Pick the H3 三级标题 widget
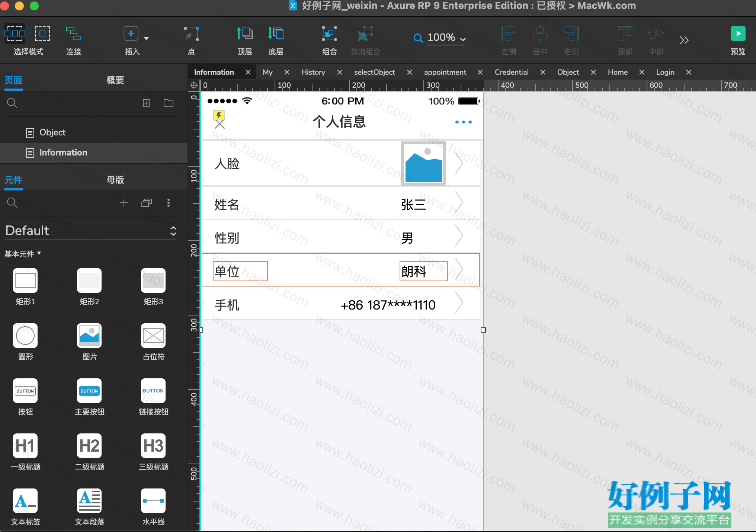This screenshot has width=756, height=532. [153, 446]
